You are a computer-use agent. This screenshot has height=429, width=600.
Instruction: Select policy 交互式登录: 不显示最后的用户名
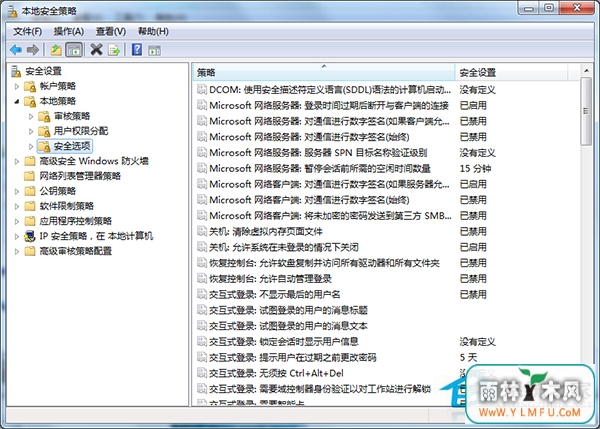(274, 294)
